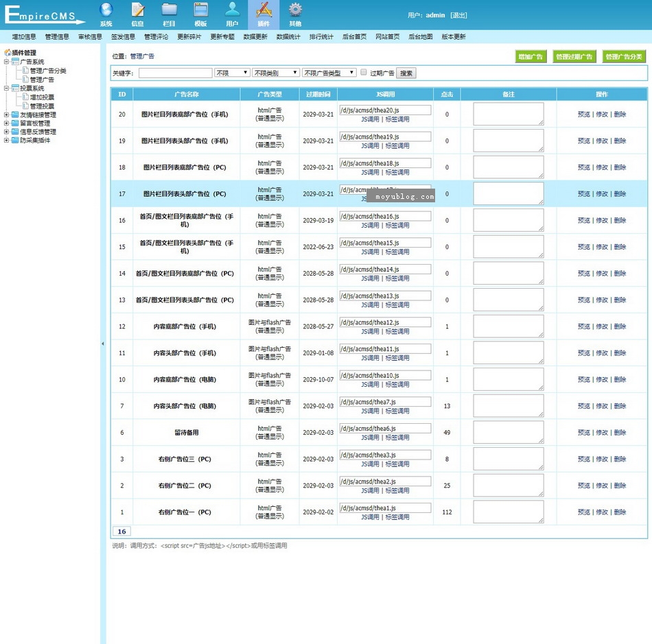
Task: Open the 不限 search field dropdown
Action: pyautogui.click(x=232, y=73)
